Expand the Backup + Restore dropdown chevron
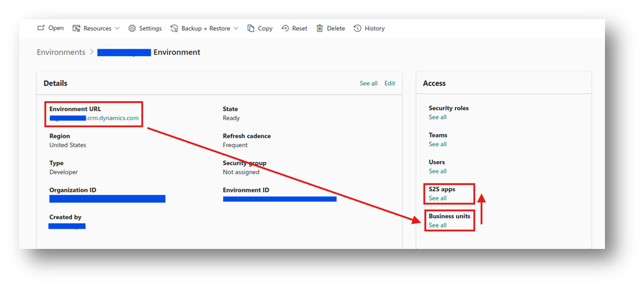This screenshot has width=644, height=288. [x=236, y=28]
